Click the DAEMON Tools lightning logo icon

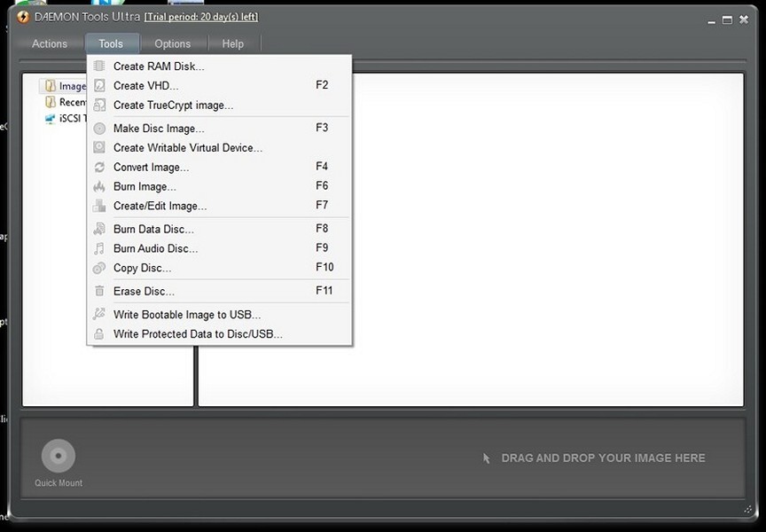(23, 17)
